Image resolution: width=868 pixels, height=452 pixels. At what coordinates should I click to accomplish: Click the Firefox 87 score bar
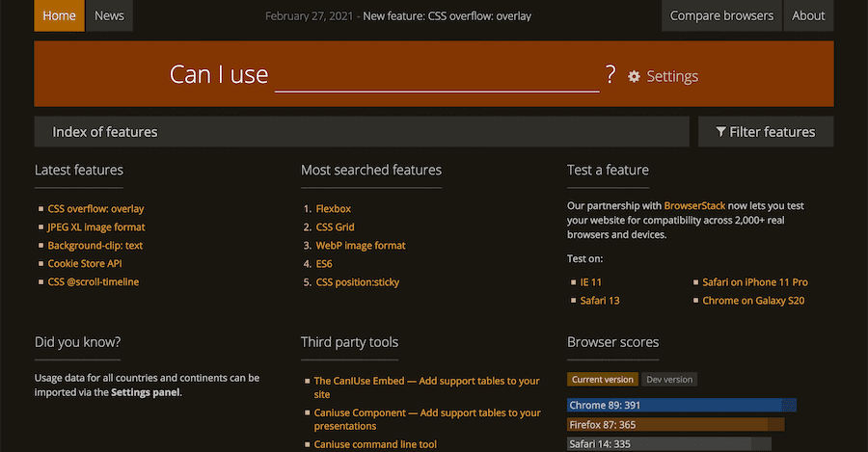675,424
